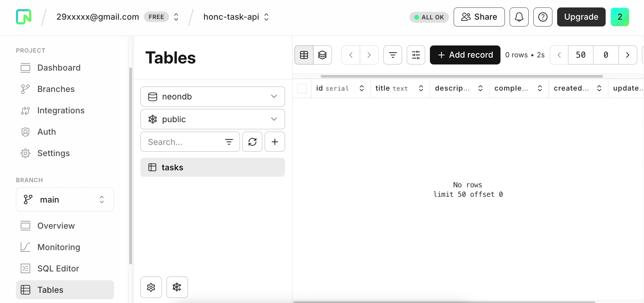
Task: Click the Add record button
Action: pos(465,55)
